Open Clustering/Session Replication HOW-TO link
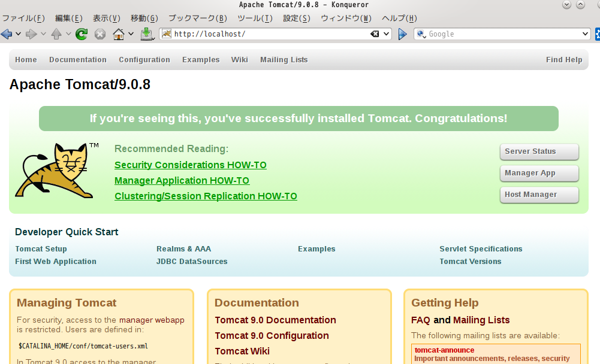 point(206,196)
